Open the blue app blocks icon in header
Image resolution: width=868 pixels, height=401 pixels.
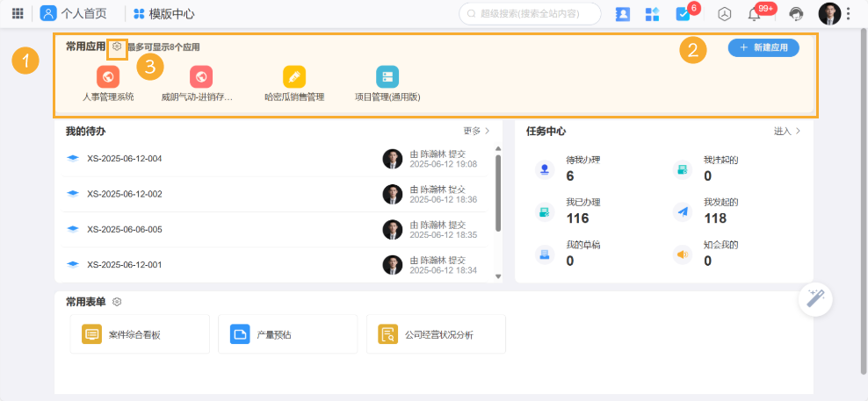(653, 14)
